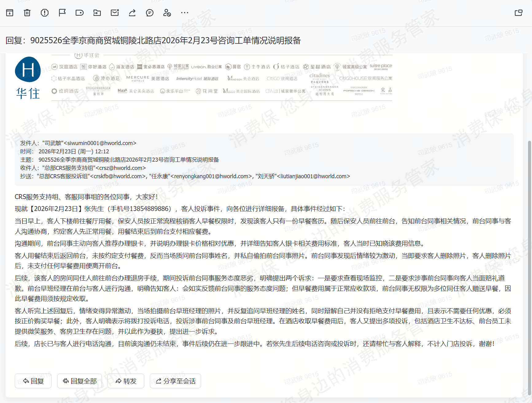Move the email to a folder

(97, 13)
